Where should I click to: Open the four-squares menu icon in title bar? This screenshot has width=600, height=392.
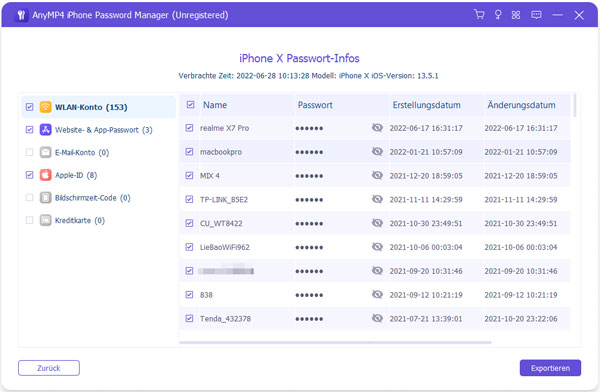pyautogui.click(x=516, y=15)
